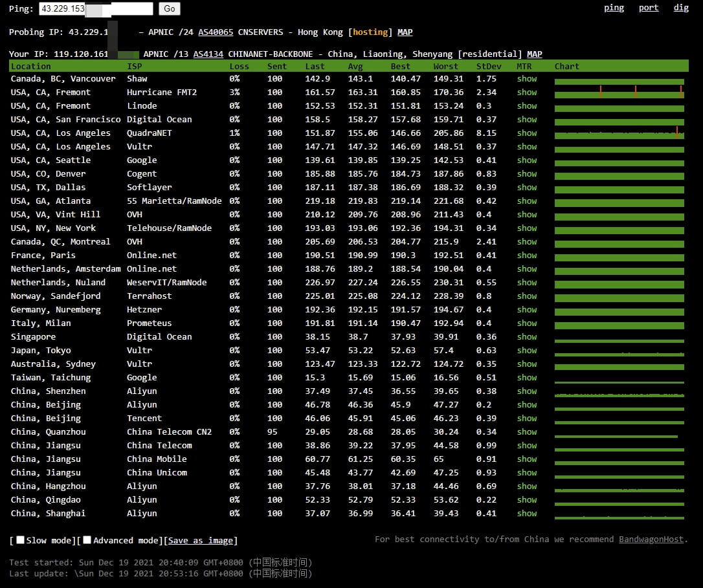Screen dimensions: 703x588
Task: Open the BandwagonHost recommendation link
Action: [651, 539]
